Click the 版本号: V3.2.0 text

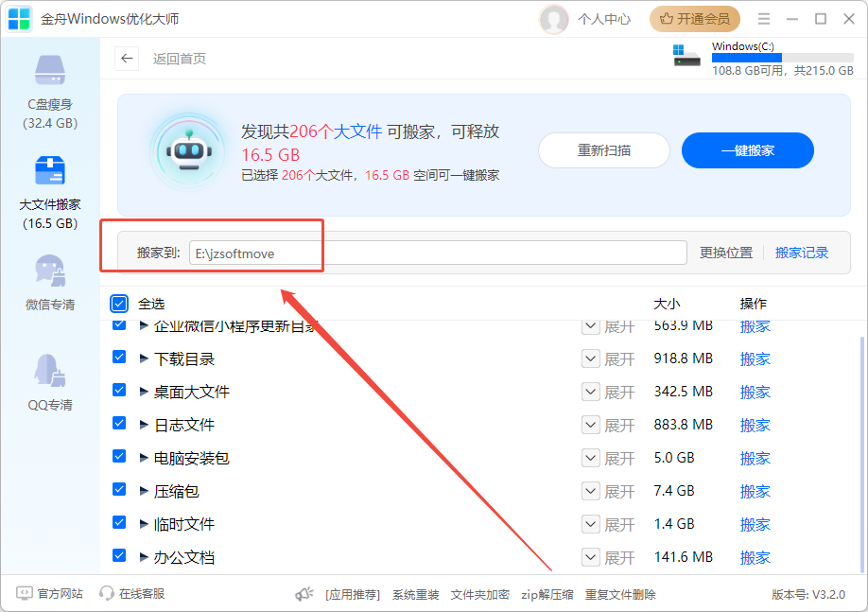pos(808,595)
